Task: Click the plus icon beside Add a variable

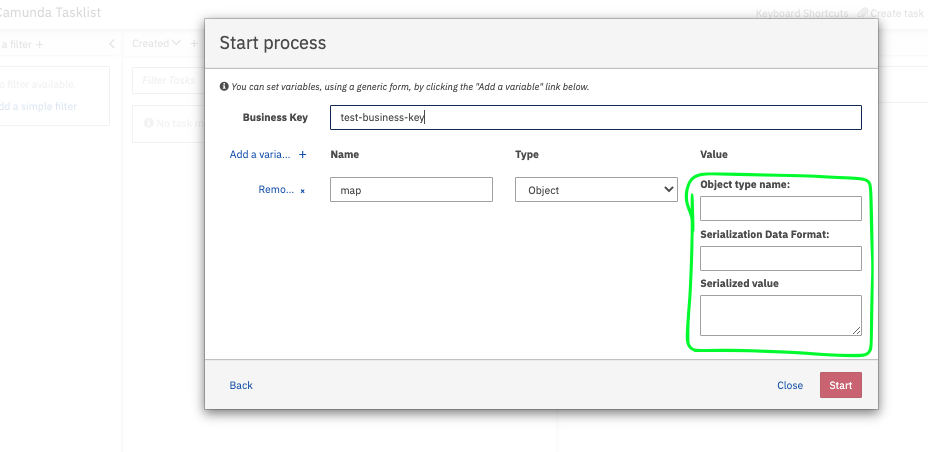Action: [x=303, y=155]
